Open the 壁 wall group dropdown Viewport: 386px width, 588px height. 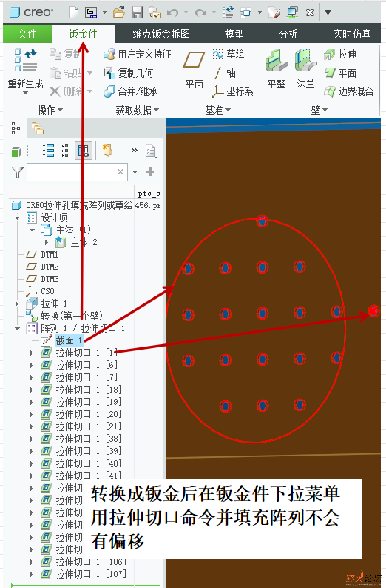coord(319,110)
